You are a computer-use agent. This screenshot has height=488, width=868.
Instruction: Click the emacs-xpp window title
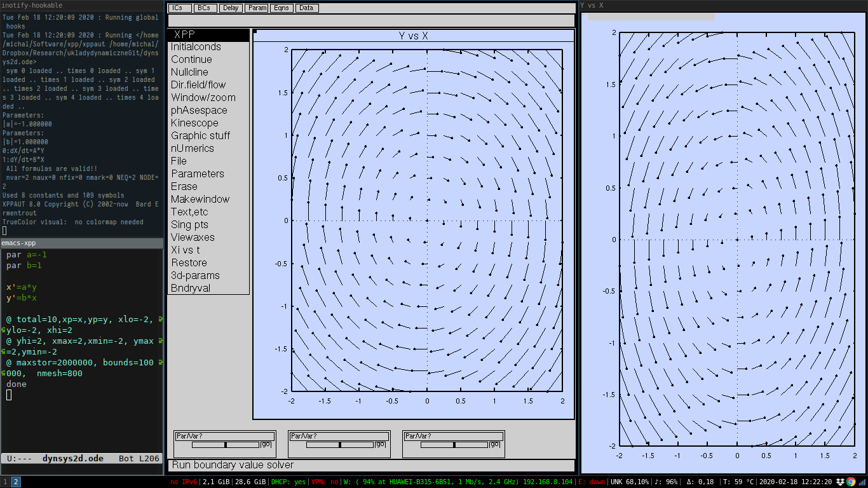point(18,243)
